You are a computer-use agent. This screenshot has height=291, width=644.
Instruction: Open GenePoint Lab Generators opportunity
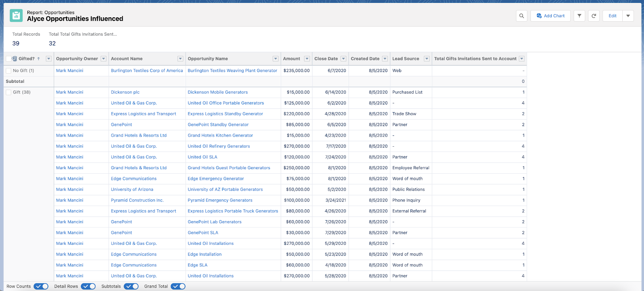(215, 222)
